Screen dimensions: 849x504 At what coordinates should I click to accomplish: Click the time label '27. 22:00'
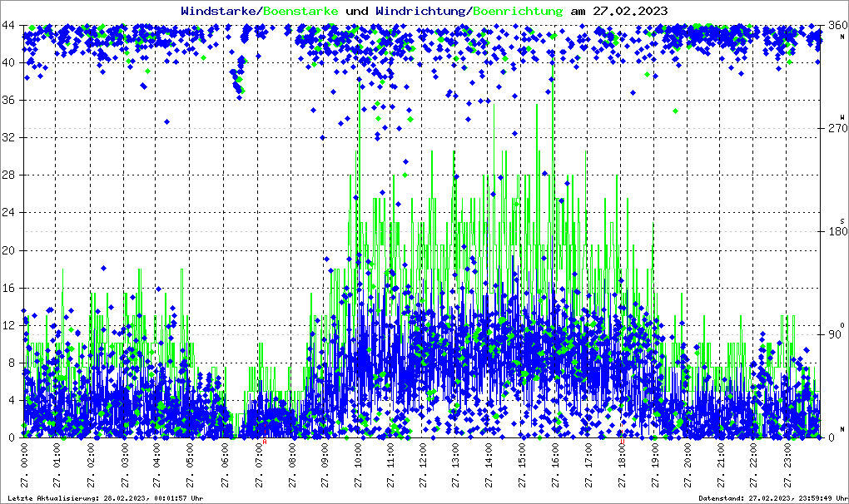click(754, 466)
